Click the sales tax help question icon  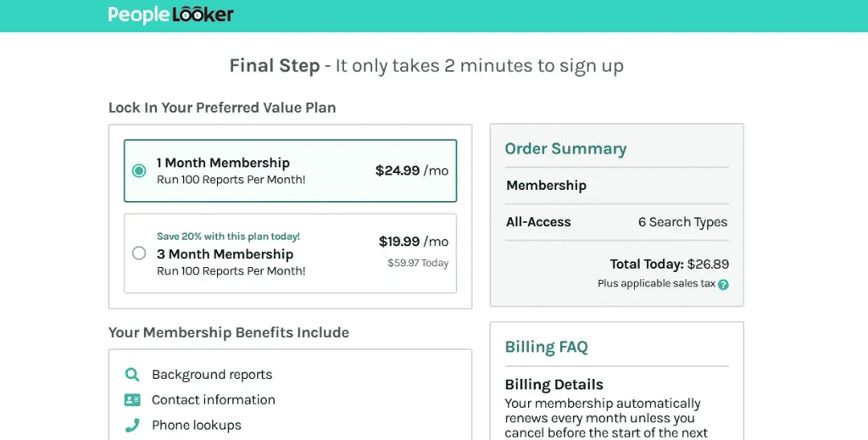[x=723, y=285]
